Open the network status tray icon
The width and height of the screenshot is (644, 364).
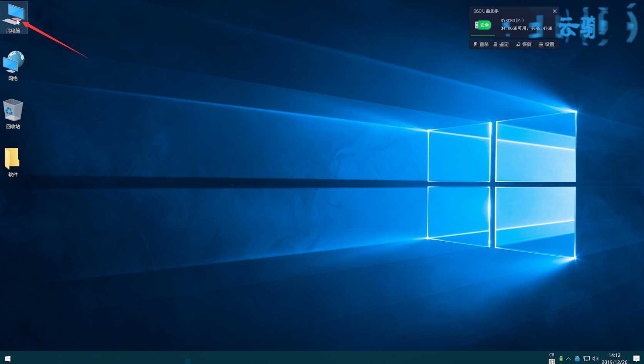coord(587,359)
